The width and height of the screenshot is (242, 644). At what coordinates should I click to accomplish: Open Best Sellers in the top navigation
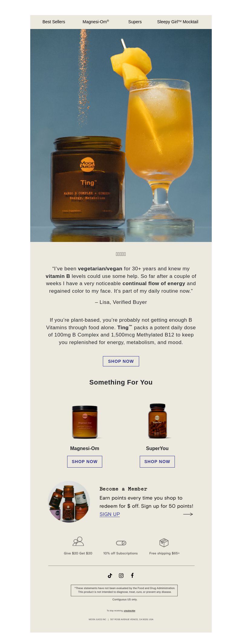coord(54,22)
